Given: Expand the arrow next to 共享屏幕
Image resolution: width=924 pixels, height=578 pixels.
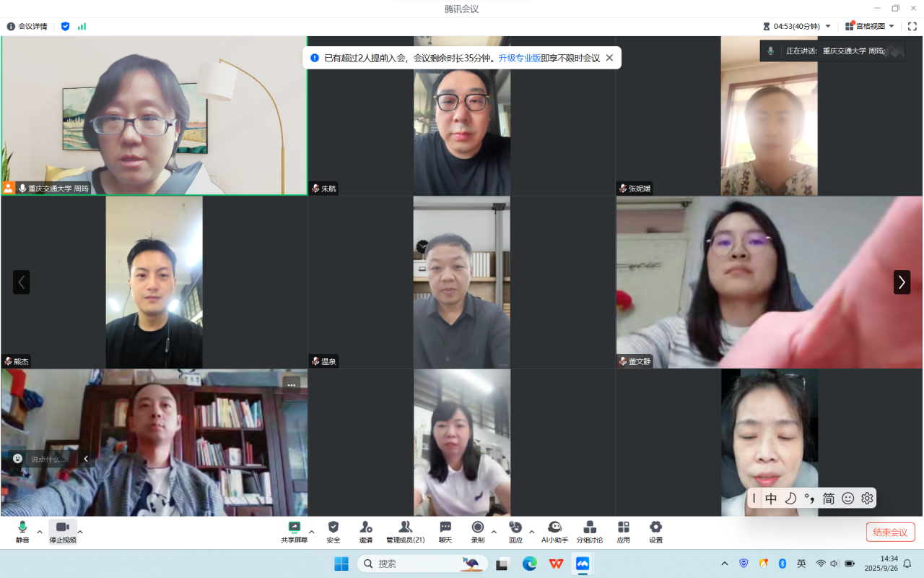Looking at the screenshot, I should (312, 532).
